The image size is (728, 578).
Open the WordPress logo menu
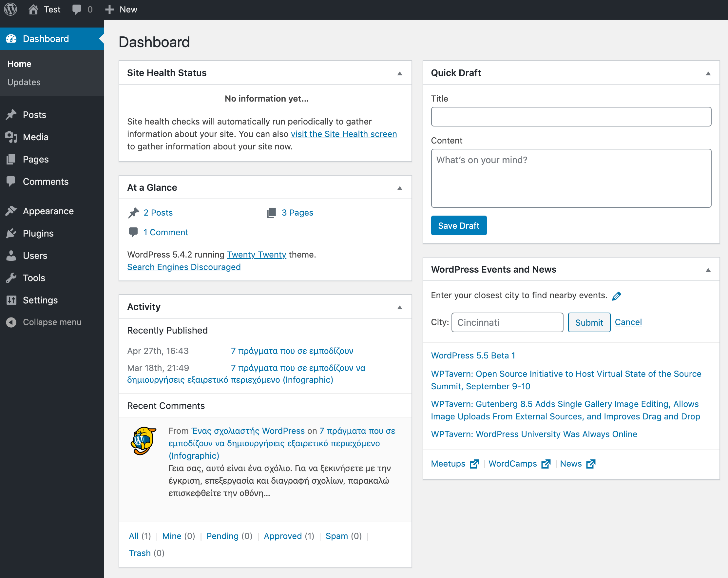point(10,9)
